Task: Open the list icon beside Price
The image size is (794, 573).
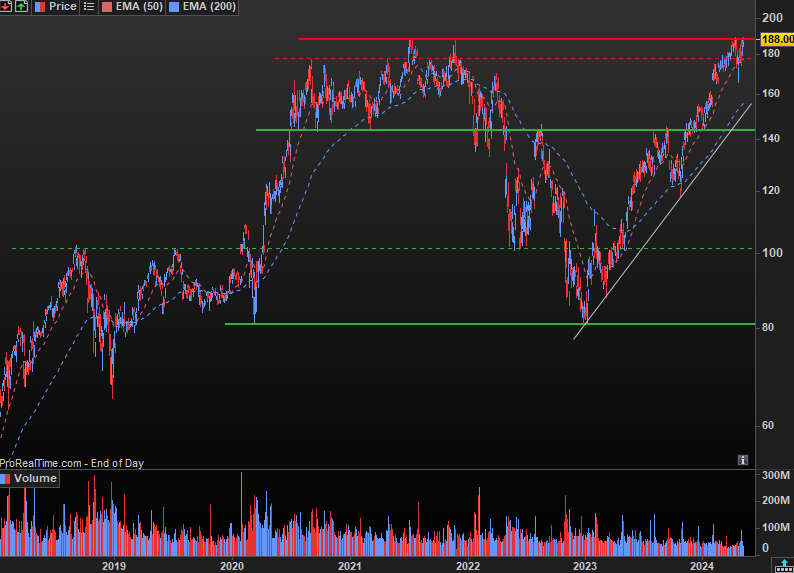Action: 89,7
